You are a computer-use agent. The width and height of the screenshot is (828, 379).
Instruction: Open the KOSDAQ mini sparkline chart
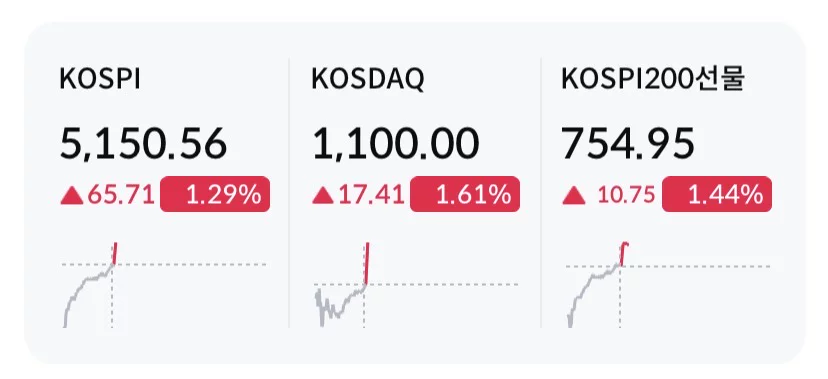coord(416,285)
